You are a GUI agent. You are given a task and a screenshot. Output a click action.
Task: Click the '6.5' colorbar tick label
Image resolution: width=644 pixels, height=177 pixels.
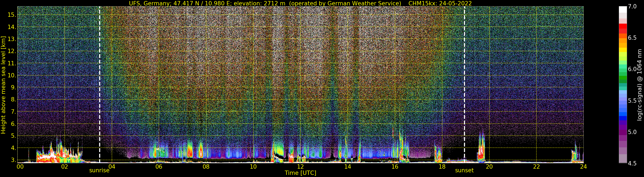[x=632, y=38]
